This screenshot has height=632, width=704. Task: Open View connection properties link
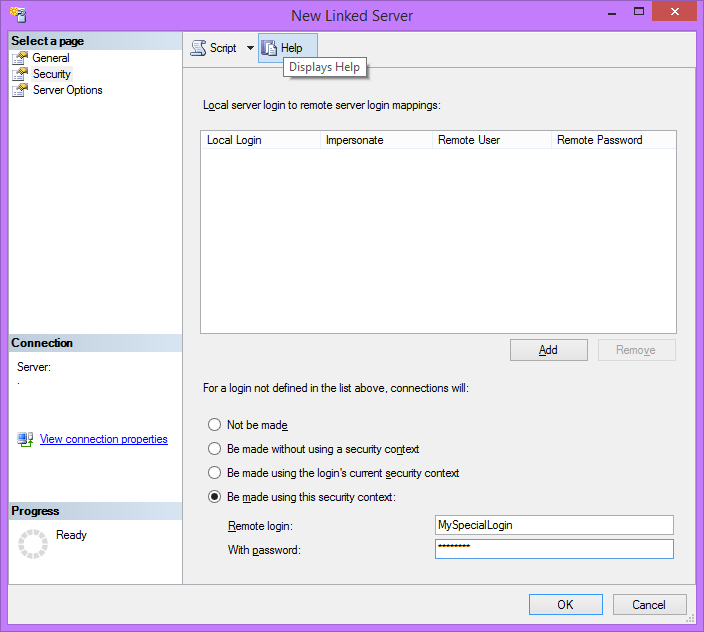[x=103, y=439]
